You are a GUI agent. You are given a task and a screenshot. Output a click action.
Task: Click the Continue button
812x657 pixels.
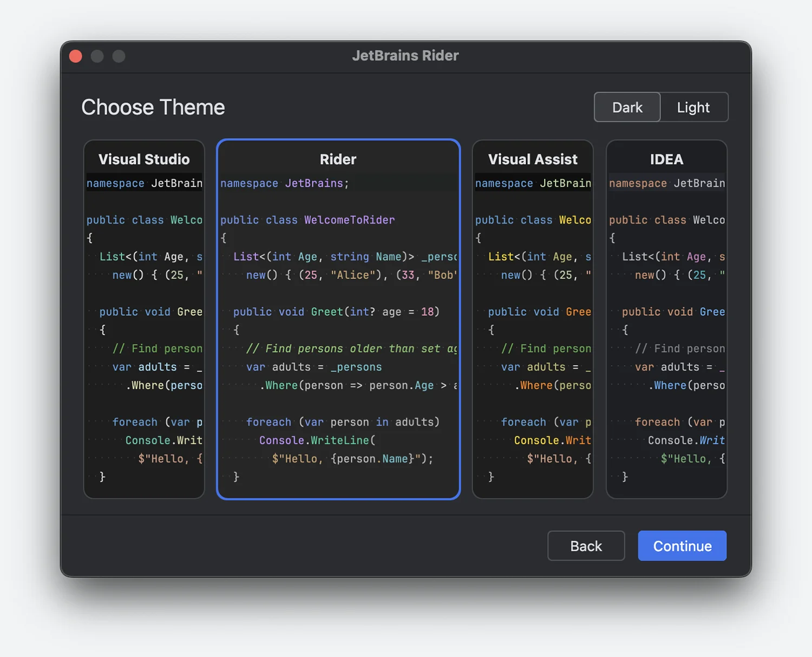click(x=682, y=546)
